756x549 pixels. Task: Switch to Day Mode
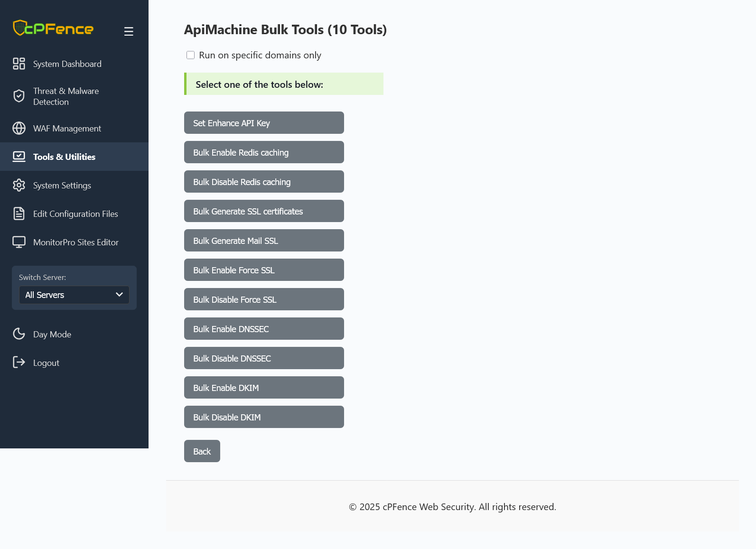74,334
